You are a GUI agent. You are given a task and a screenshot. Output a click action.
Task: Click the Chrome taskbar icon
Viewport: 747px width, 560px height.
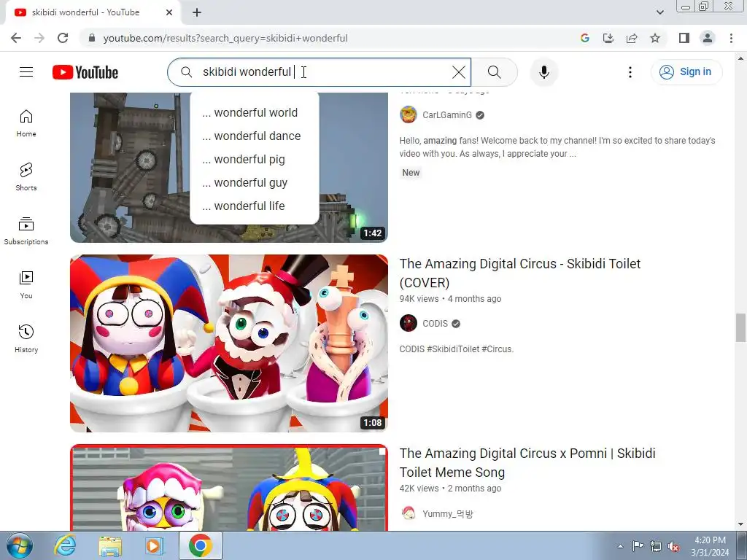coord(200,545)
